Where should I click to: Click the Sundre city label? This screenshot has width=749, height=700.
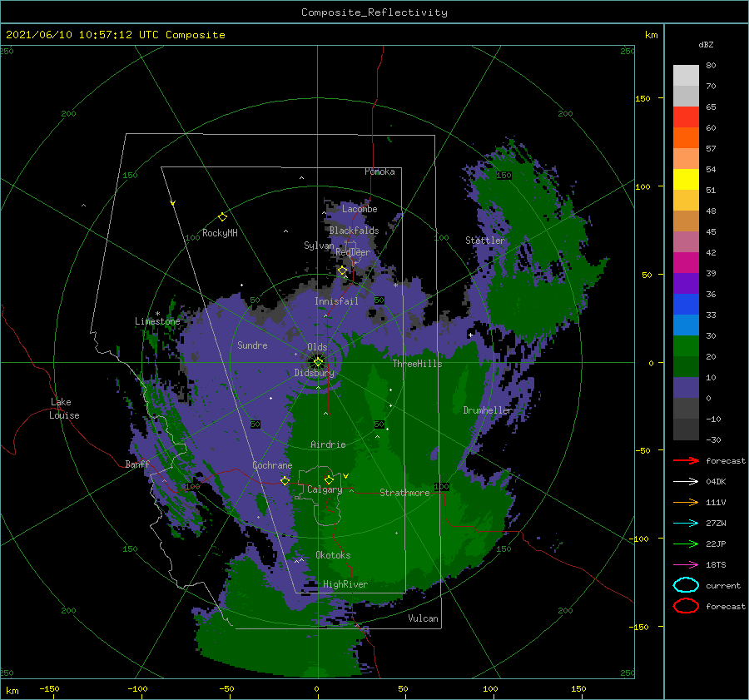click(x=252, y=345)
